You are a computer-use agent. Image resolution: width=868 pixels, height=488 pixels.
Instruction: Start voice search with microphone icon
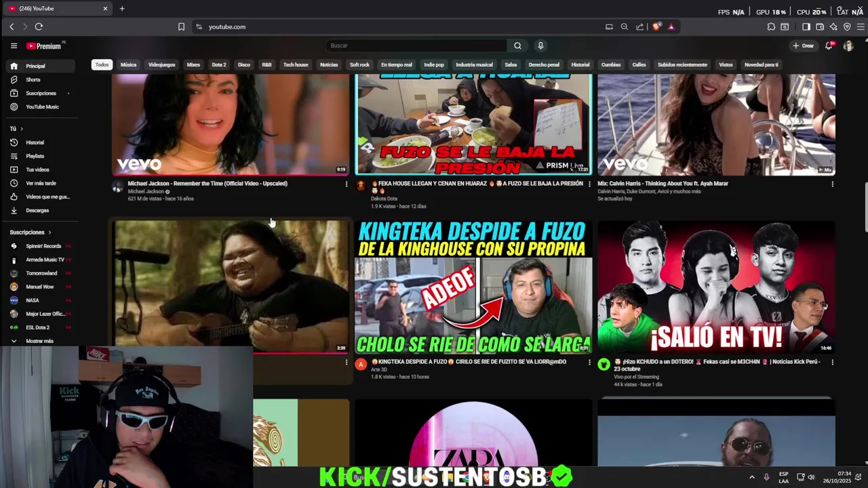[540, 45]
